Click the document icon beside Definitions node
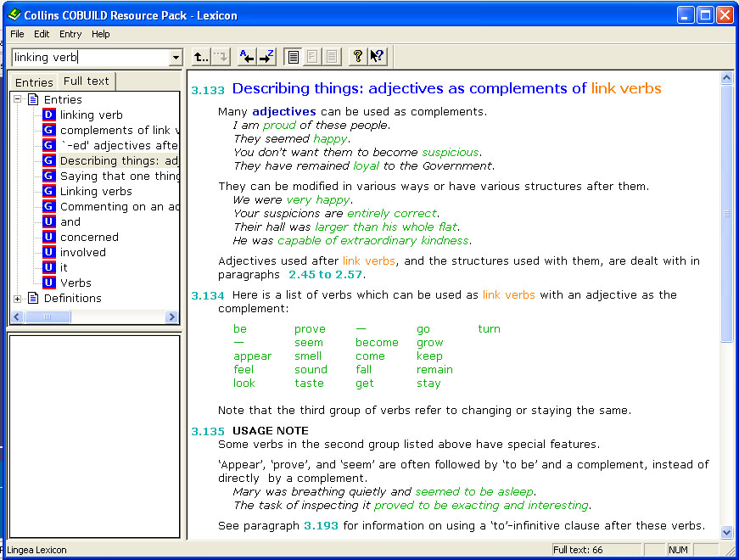The height and width of the screenshot is (560, 739). point(33,298)
